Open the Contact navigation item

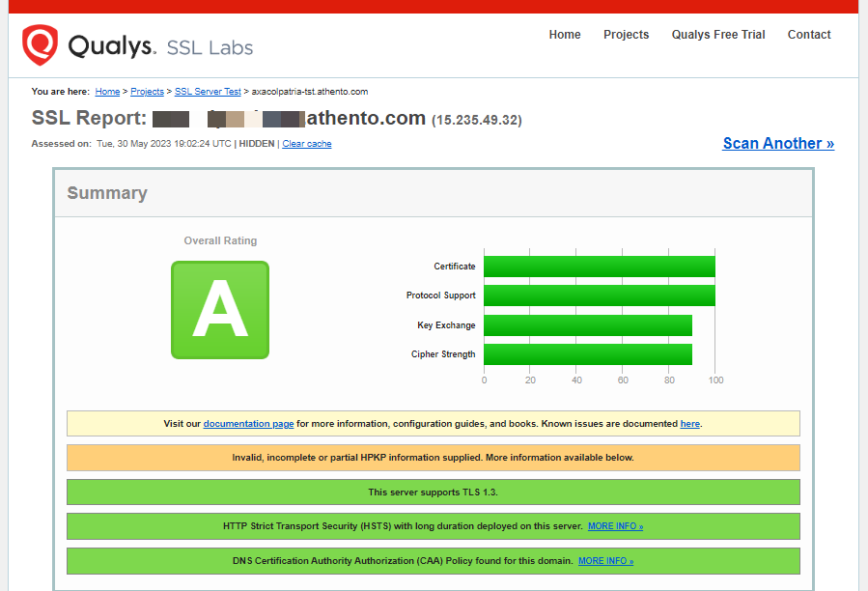pyautogui.click(x=809, y=35)
